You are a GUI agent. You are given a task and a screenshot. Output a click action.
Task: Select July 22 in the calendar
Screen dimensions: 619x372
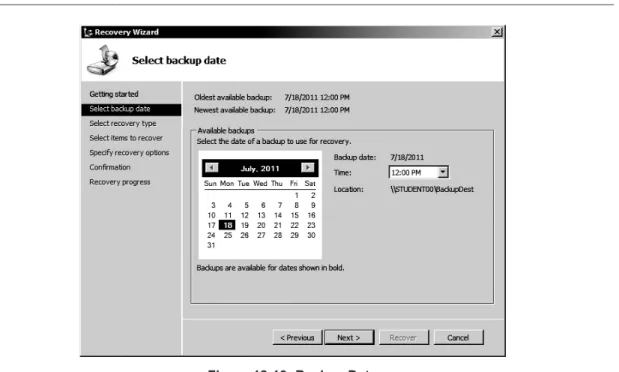[294, 225]
